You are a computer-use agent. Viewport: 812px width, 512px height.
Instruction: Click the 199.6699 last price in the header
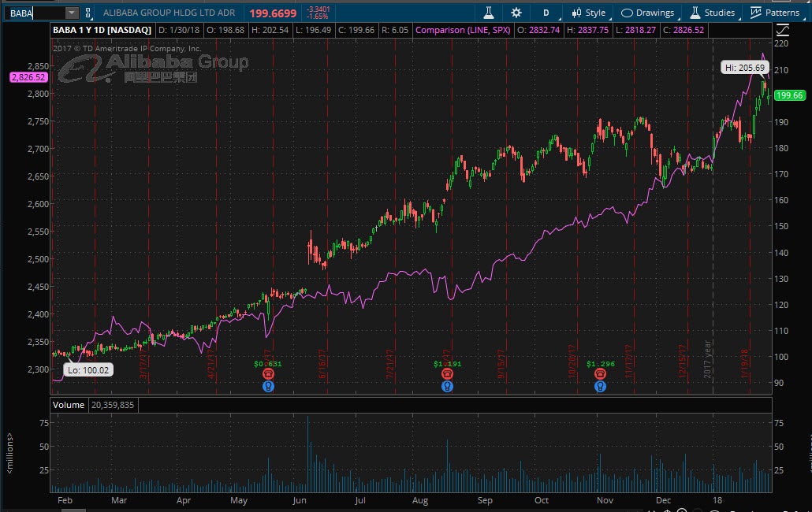coord(273,13)
